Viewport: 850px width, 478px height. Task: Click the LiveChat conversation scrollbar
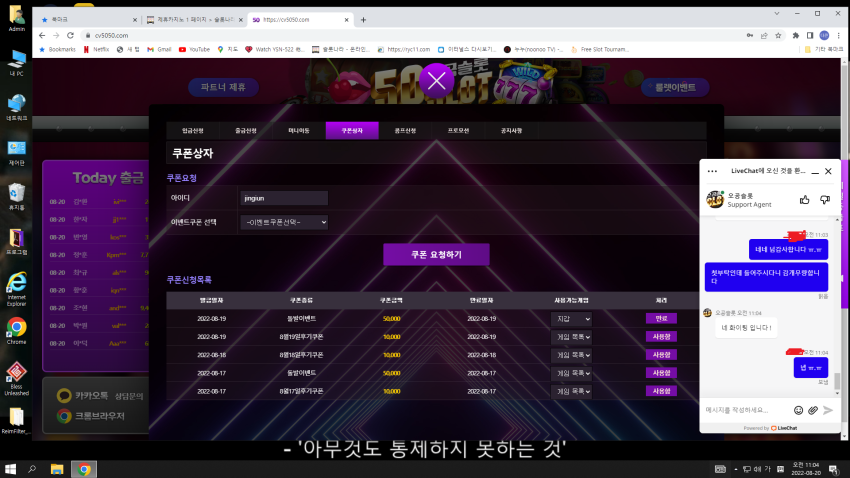tap(838, 380)
